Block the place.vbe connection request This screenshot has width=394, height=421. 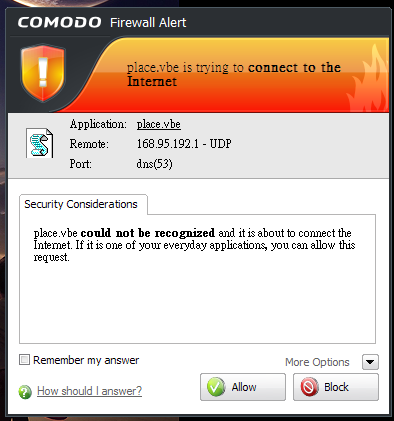[336, 387]
